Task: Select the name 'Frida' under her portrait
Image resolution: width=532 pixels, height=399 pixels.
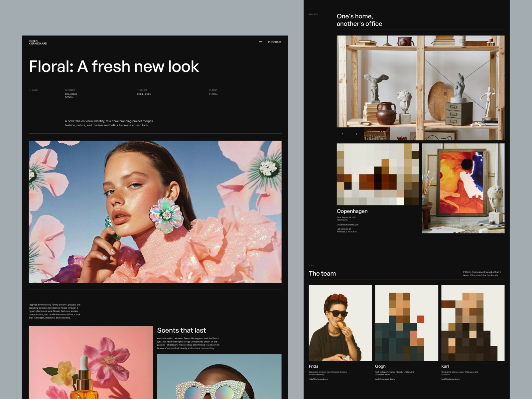Action: 314,366
